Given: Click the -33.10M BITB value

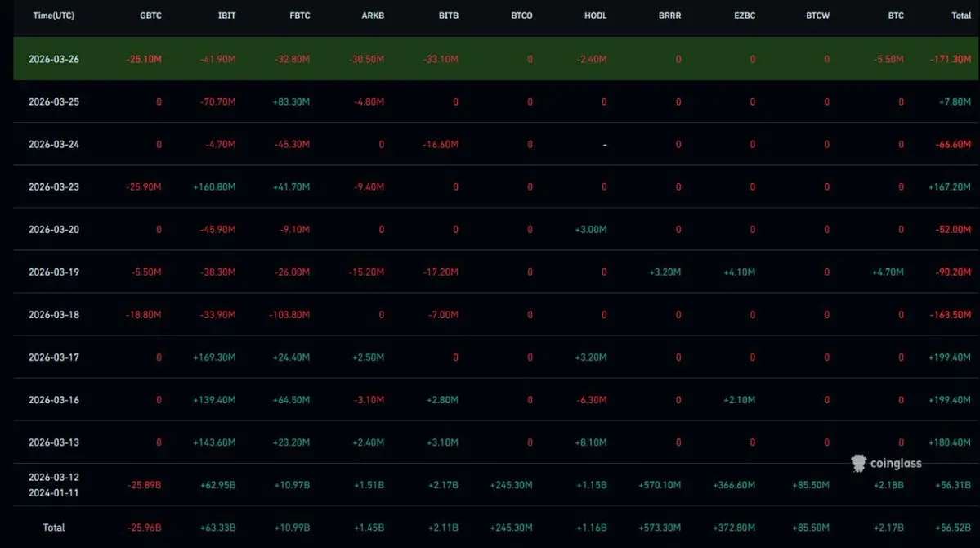Looking at the screenshot, I should click(441, 60).
